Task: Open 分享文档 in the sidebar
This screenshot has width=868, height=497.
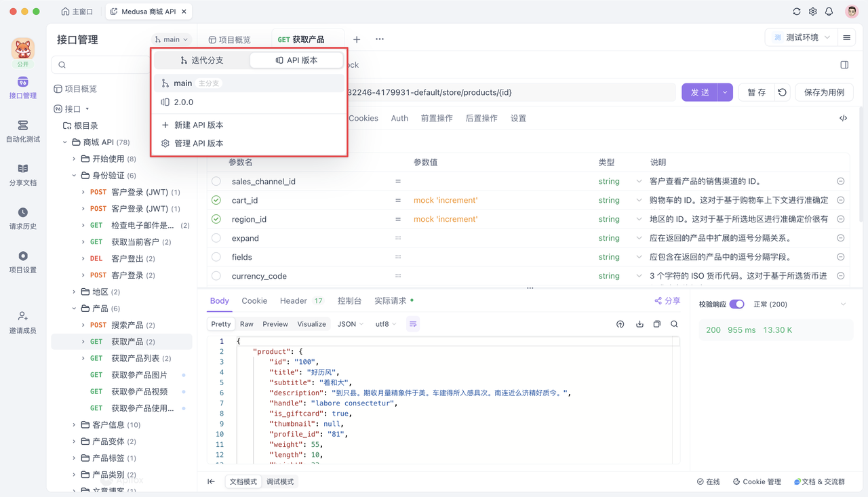Action: click(x=22, y=175)
